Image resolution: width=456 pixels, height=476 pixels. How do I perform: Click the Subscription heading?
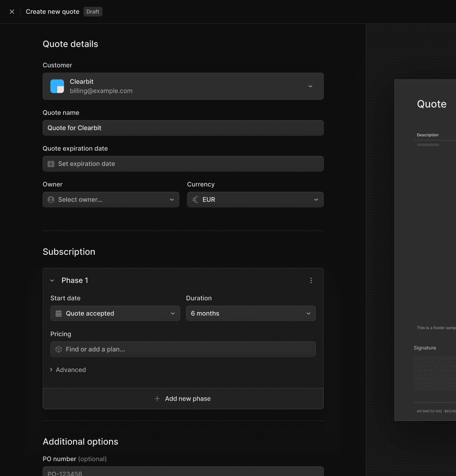click(x=69, y=252)
